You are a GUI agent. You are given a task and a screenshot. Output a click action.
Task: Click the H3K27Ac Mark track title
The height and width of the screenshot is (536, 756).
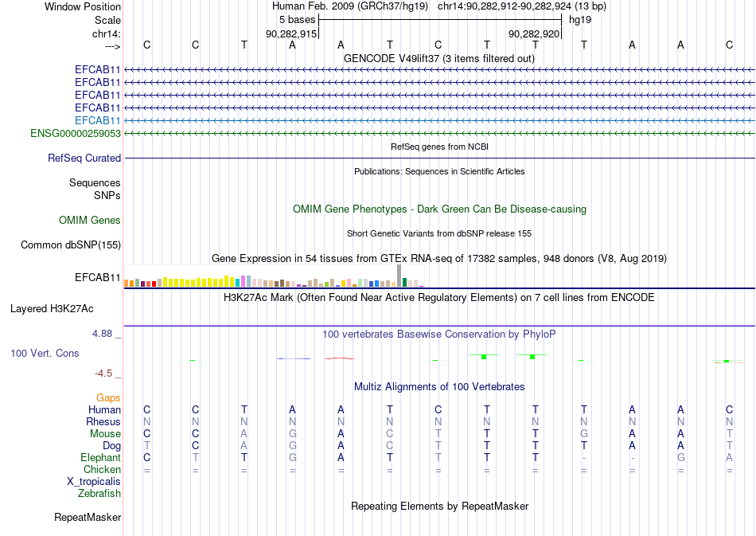coord(438,297)
